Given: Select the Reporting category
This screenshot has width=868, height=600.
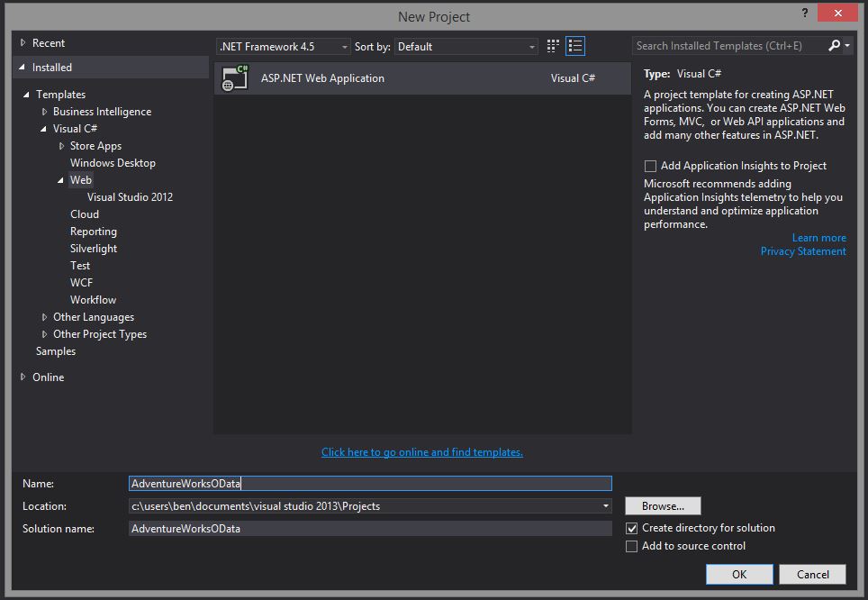Looking at the screenshot, I should pos(94,232).
